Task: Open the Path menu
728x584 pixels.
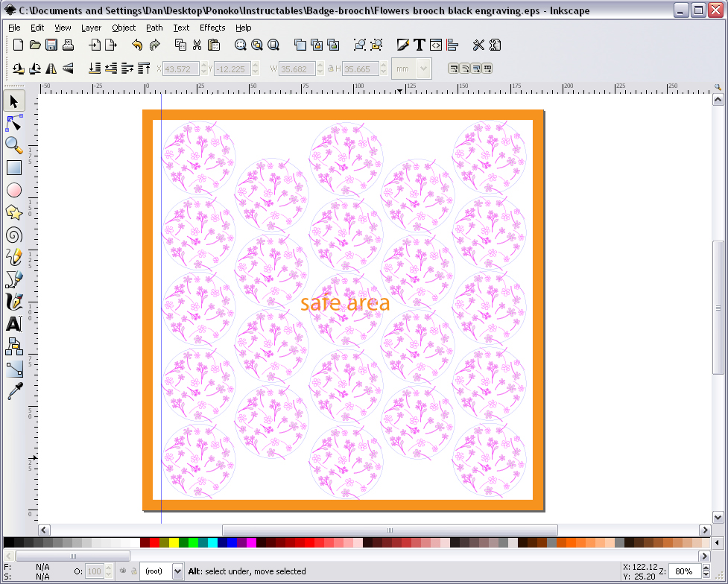Action: coord(154,28)
